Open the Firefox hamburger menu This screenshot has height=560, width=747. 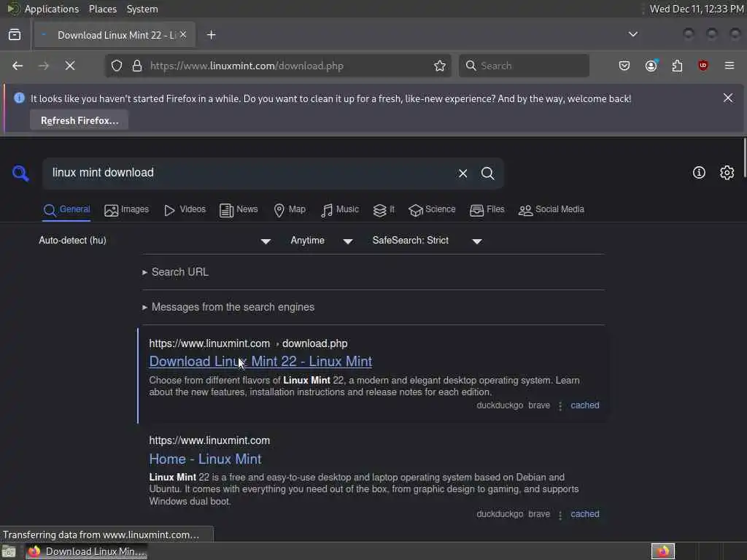[729, 66]
